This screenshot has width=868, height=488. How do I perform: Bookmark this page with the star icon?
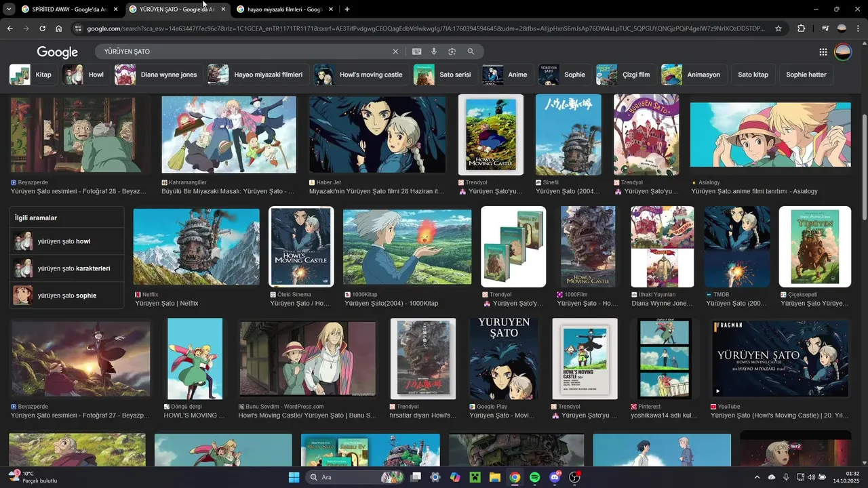778,28
